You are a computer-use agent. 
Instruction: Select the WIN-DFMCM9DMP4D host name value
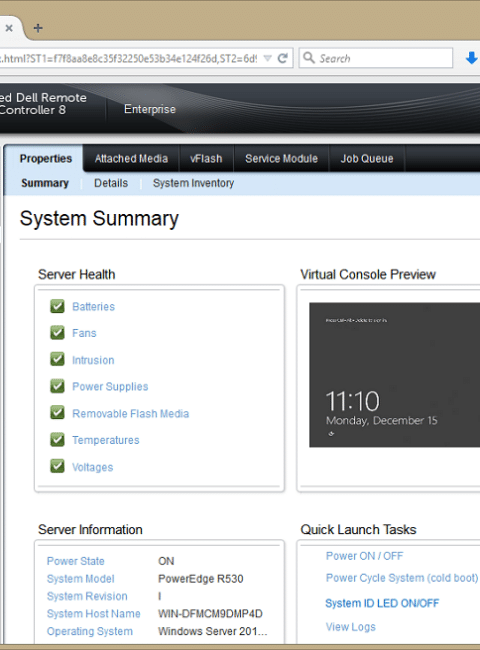(x=210, y=614)
